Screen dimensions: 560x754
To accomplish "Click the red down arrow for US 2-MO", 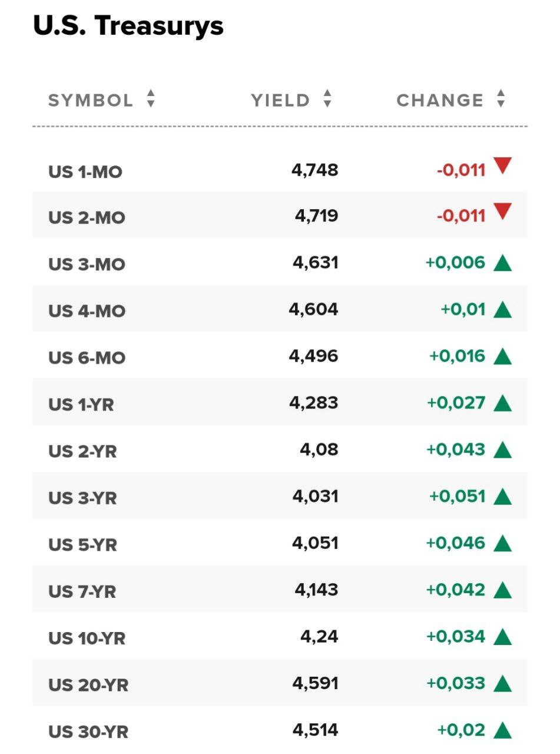I will point(502,211).
